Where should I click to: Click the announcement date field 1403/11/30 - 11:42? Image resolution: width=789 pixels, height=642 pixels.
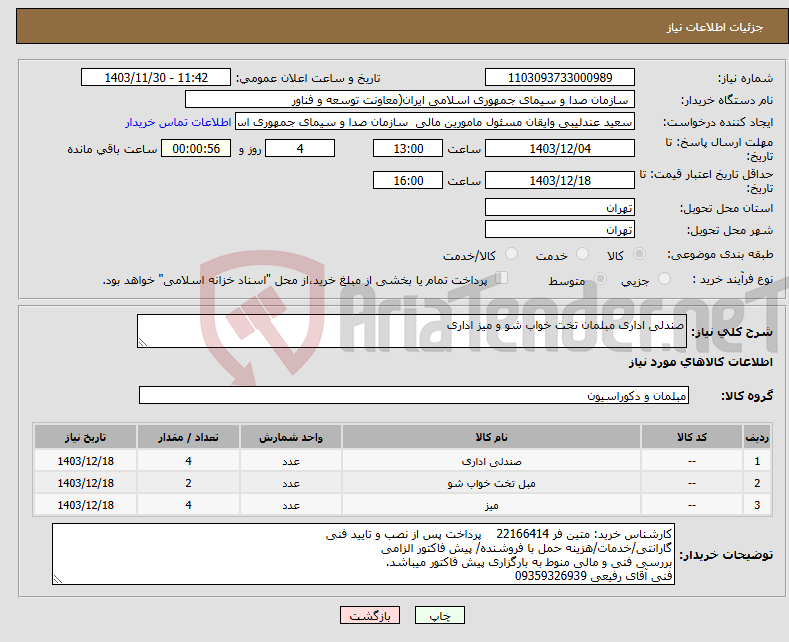coord(156,77)
